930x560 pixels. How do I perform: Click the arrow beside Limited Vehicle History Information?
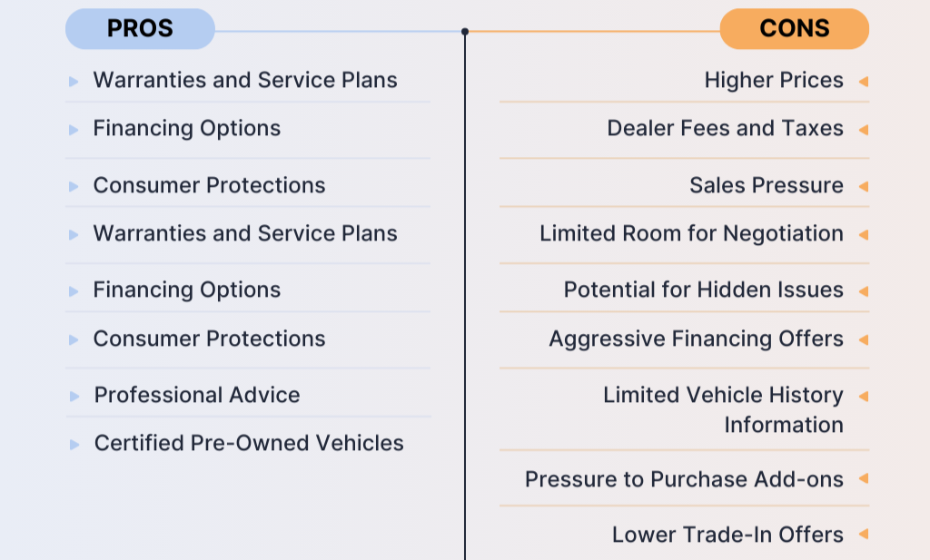(x=864, y=397)
